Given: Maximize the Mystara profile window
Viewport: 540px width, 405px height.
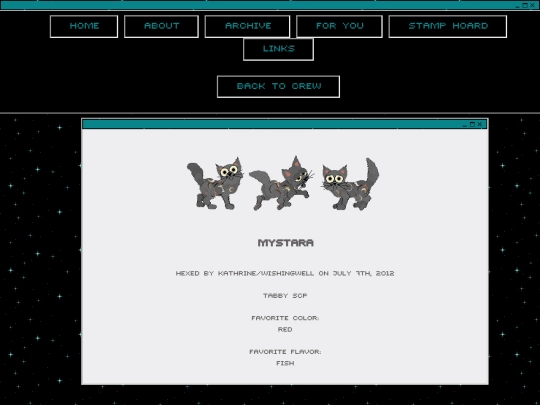Looking at the screenshot, I should click(x=472, y=124).
